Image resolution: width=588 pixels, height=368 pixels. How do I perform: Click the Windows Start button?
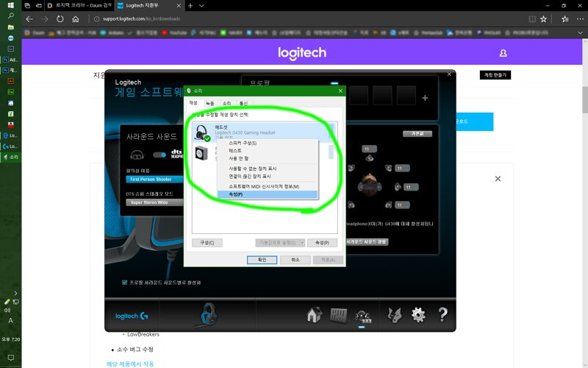[x=10, y=5]
